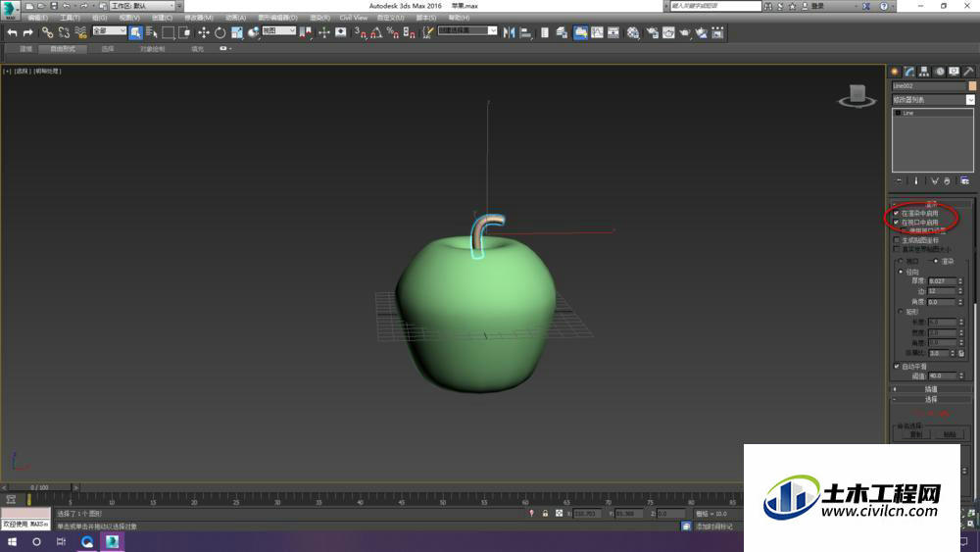Open the Utilities command panel tab

point(969,72)
